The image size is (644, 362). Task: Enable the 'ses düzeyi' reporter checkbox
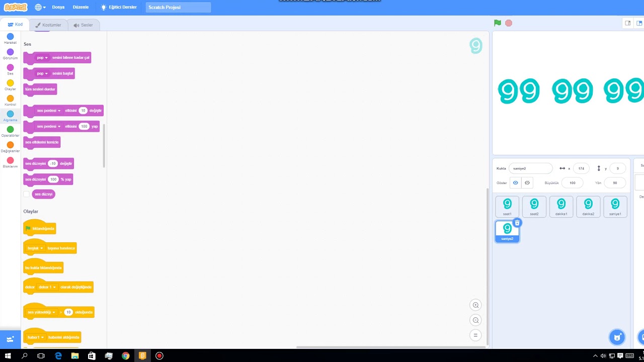[x=26, y=194]
